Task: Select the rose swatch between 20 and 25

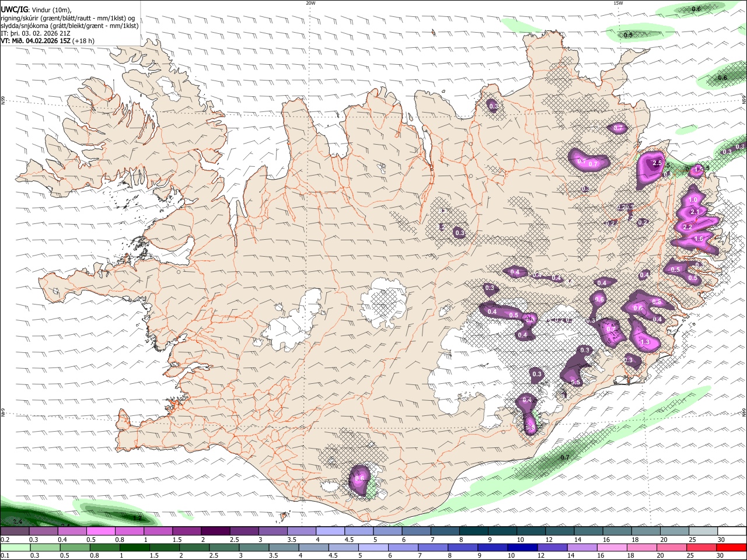Action: (x=672, y=547)
